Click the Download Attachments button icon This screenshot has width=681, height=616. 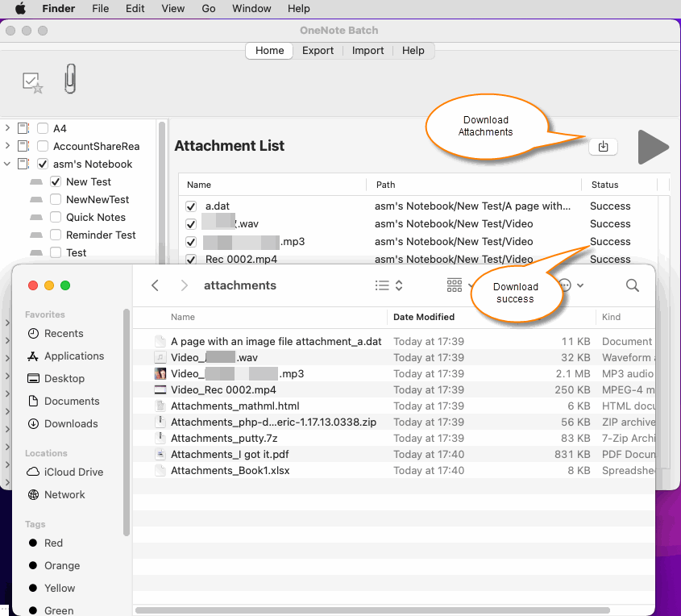(604, 147)
